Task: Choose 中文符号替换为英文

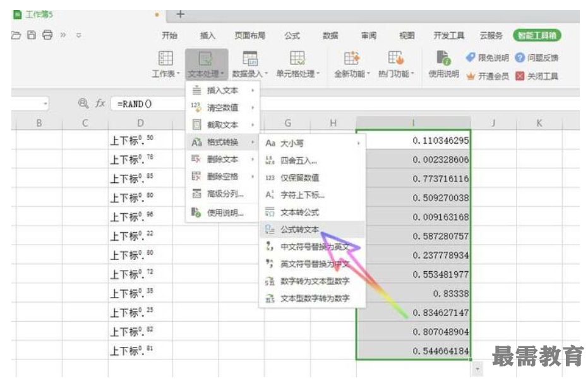Action: (313, 247)
